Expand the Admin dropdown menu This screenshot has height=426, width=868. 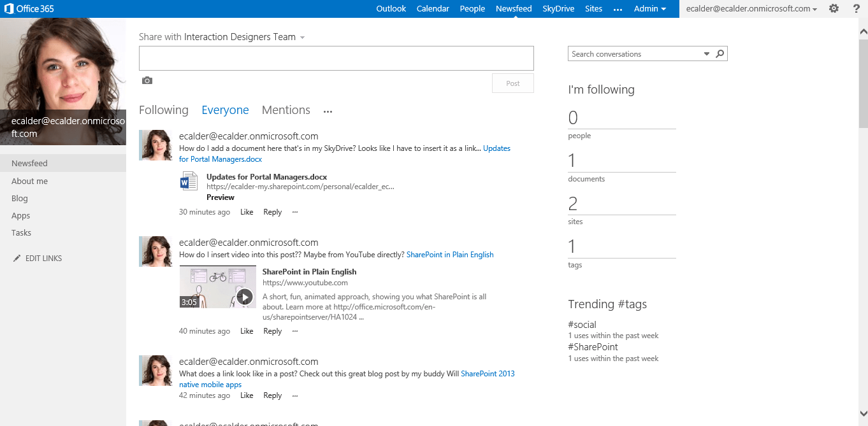(x=650, y=9)
